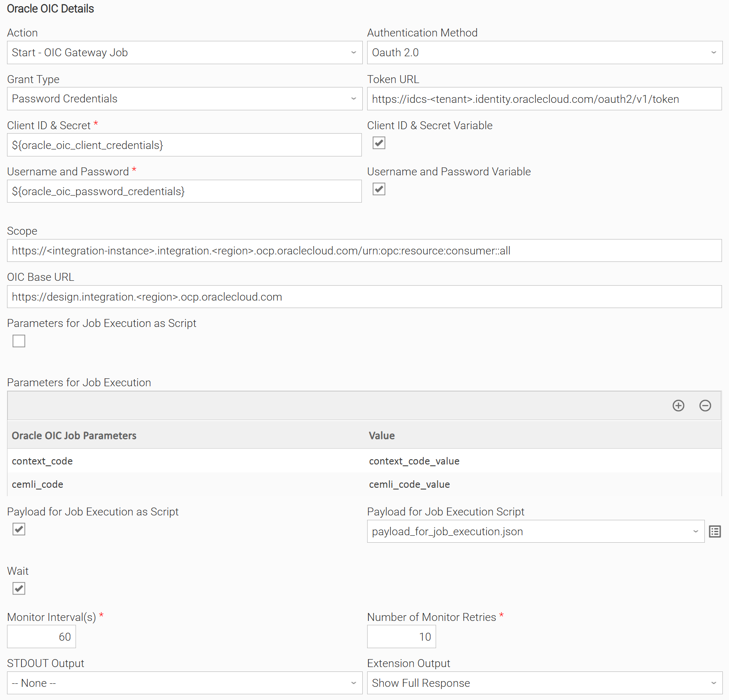Open the Action dropdown

tap(185, 53)
